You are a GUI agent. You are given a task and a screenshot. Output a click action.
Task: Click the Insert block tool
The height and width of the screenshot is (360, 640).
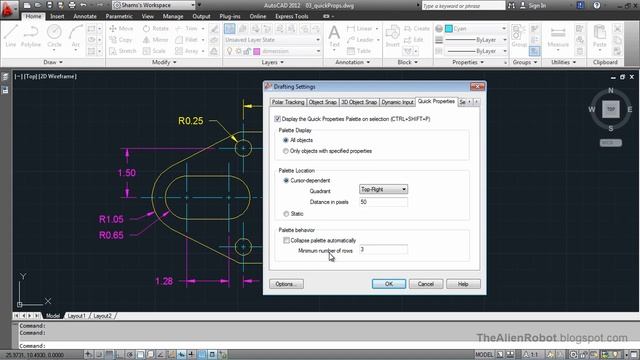pyautogui.click(x=392, y=36)
